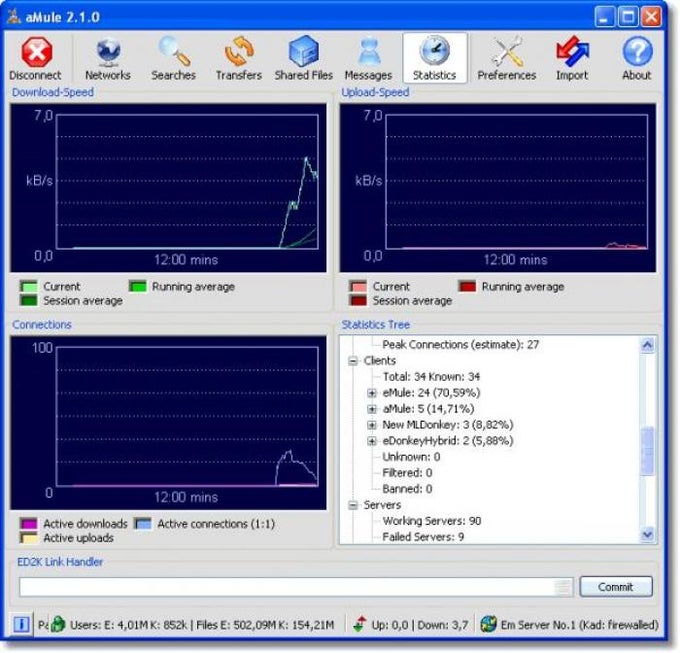
Task: Click 'Em Server No.1 (Kad: firewalled)' status
Action: coord(579,625)
